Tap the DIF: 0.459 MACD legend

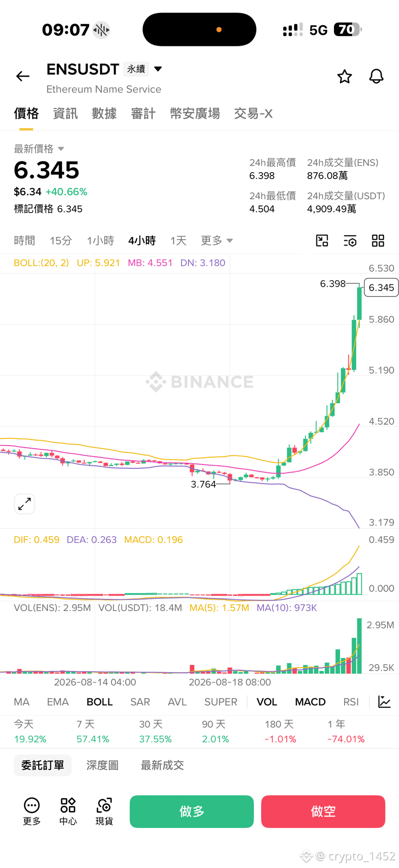(37, 540)
